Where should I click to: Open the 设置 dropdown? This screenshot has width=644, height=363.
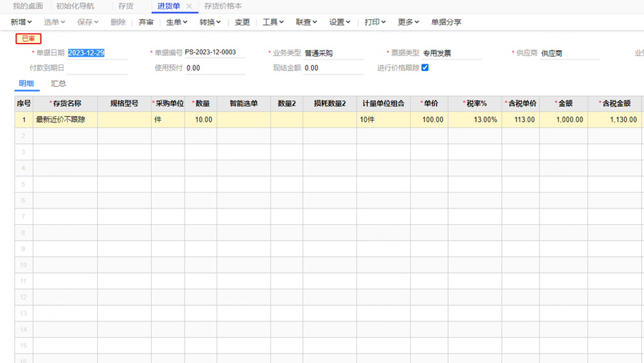(x=340, y=22)
